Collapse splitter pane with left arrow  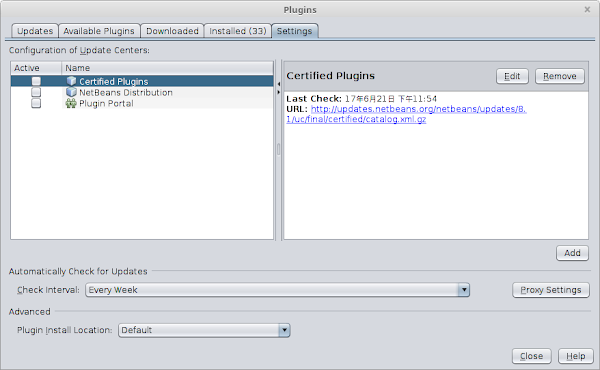click(x=279, y=84)
